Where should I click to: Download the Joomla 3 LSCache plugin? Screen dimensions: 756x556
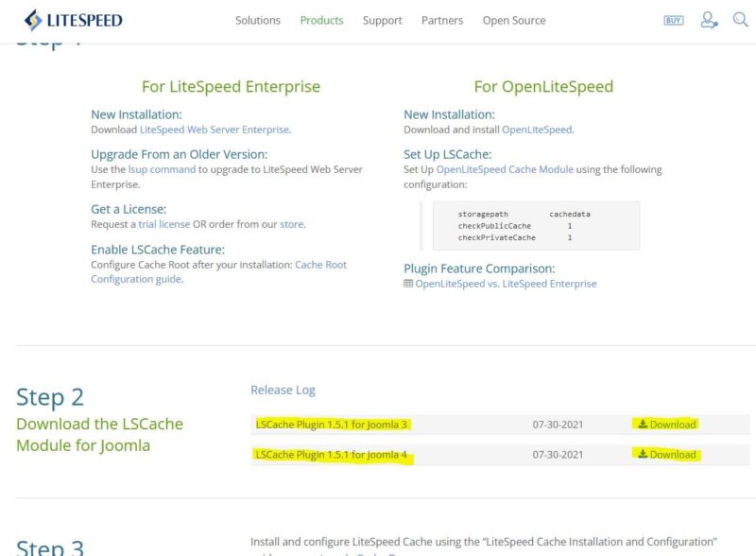point(667,425)
